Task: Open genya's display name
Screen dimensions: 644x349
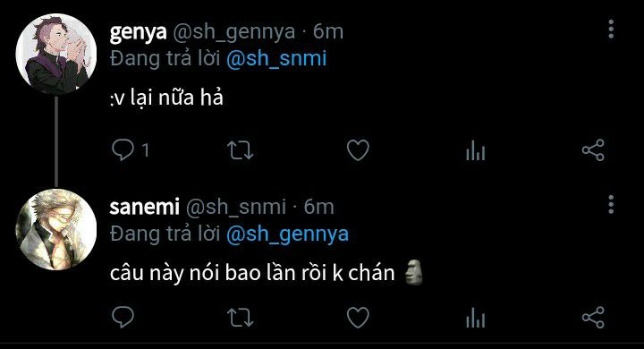Action: coord(138,32)
